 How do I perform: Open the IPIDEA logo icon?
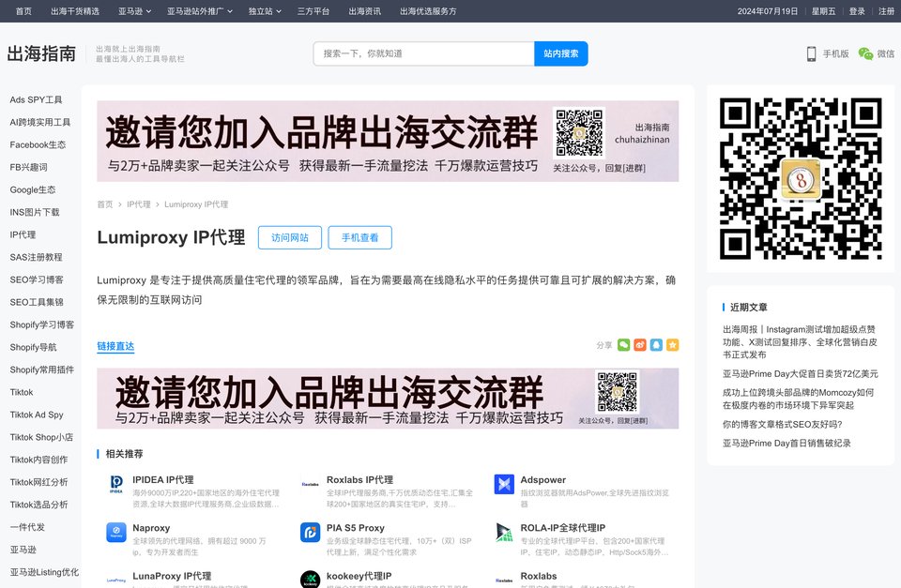[x=116, y=484]
